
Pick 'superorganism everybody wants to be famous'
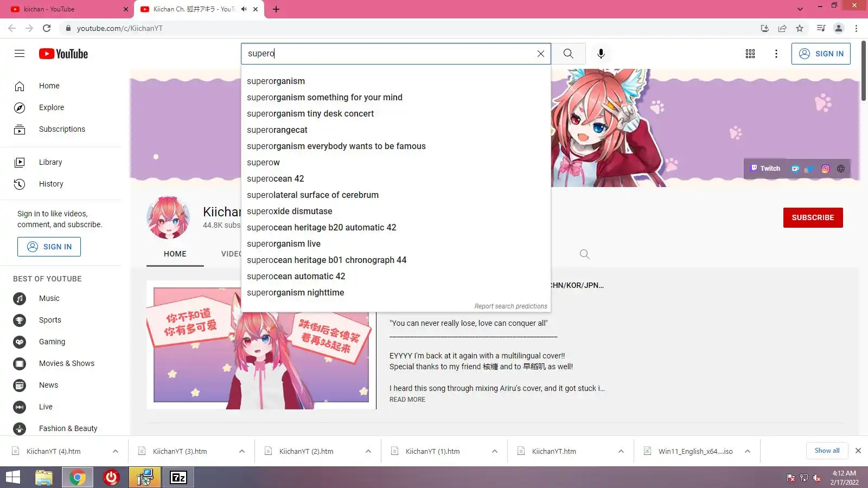[395, 146]
